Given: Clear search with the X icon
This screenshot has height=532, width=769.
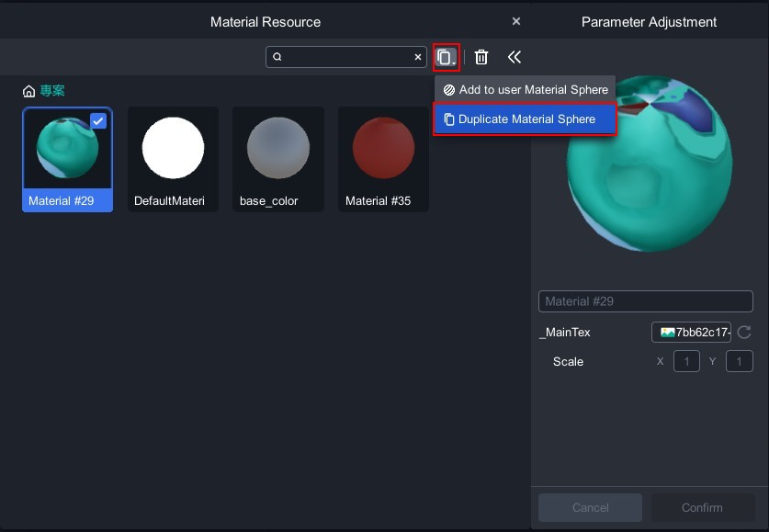Looking at the screenshot, I should coord(417,57).
